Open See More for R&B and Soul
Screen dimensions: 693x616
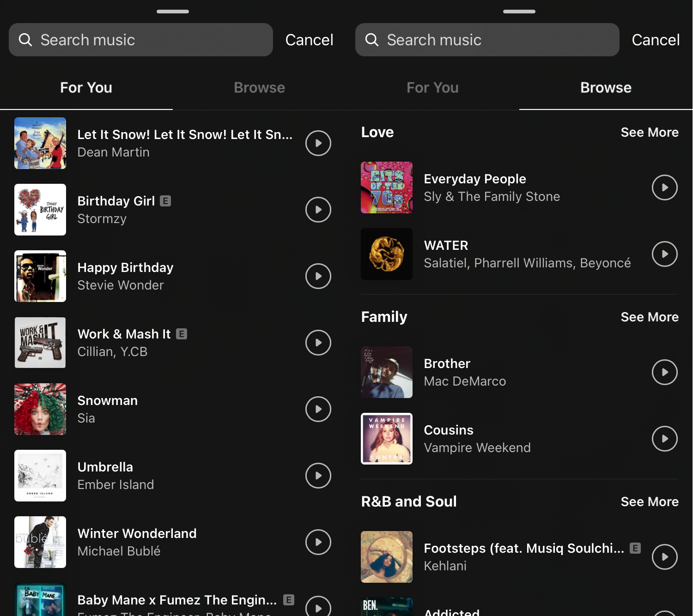tap(650, 502)
